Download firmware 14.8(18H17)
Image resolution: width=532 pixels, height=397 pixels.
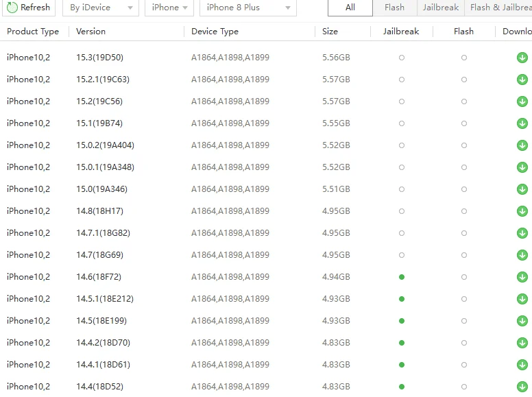pyautogui.click(x=522, y=211)
